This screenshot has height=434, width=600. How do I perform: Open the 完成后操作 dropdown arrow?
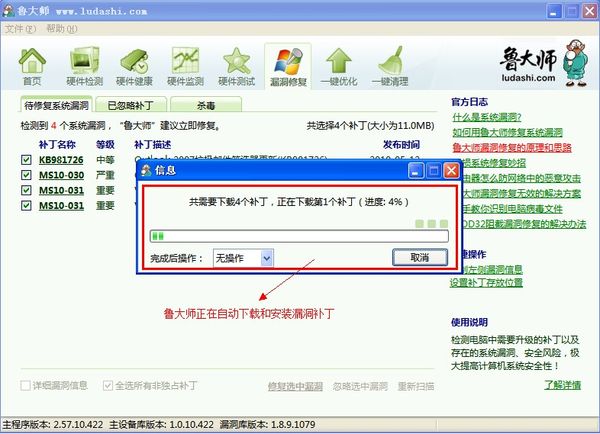(267, 258)
